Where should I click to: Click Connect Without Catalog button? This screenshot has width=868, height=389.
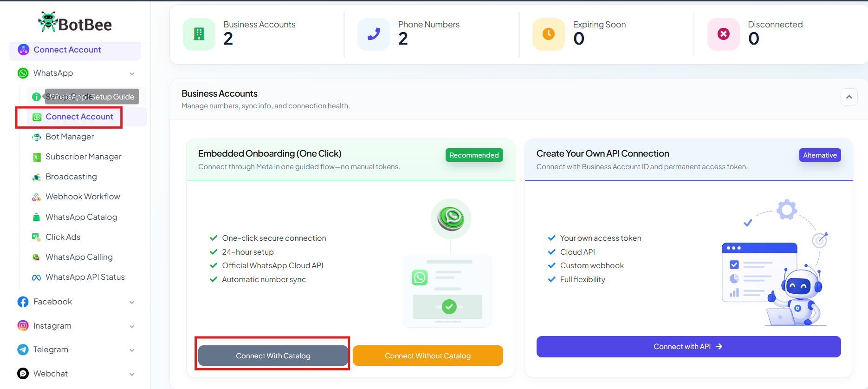428,356
